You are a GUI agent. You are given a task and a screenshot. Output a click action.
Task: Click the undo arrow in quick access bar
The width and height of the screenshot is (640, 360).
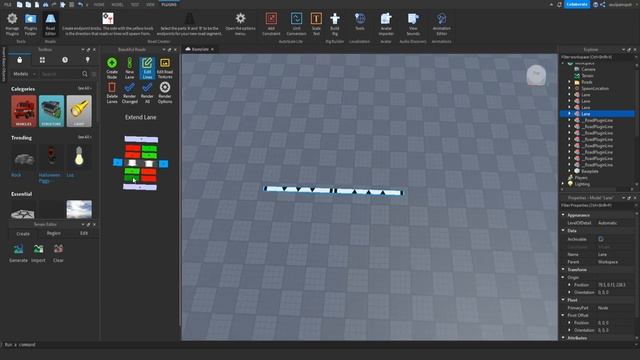[x=80, y=4]
